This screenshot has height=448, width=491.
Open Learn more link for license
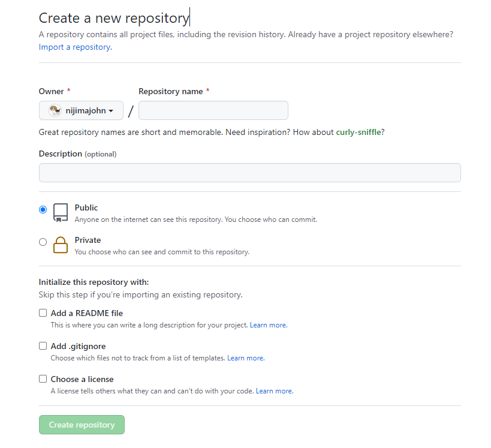(275, 391)
